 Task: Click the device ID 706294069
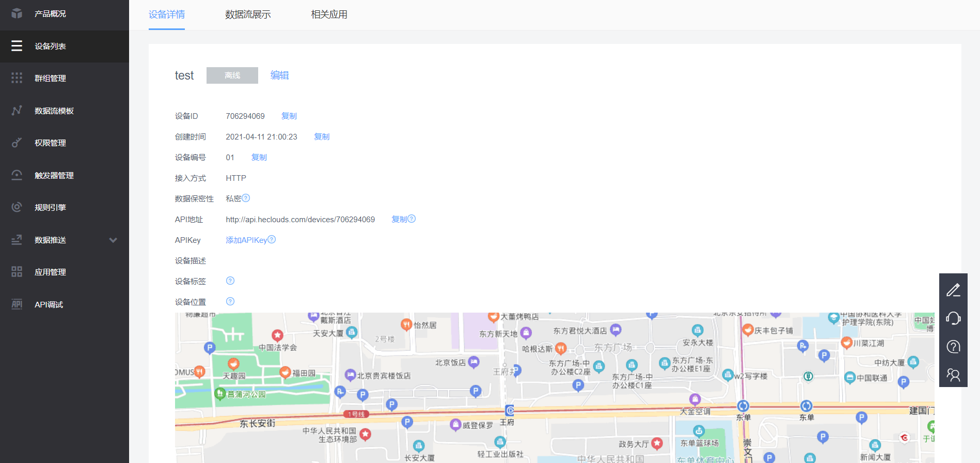(245, 116)
